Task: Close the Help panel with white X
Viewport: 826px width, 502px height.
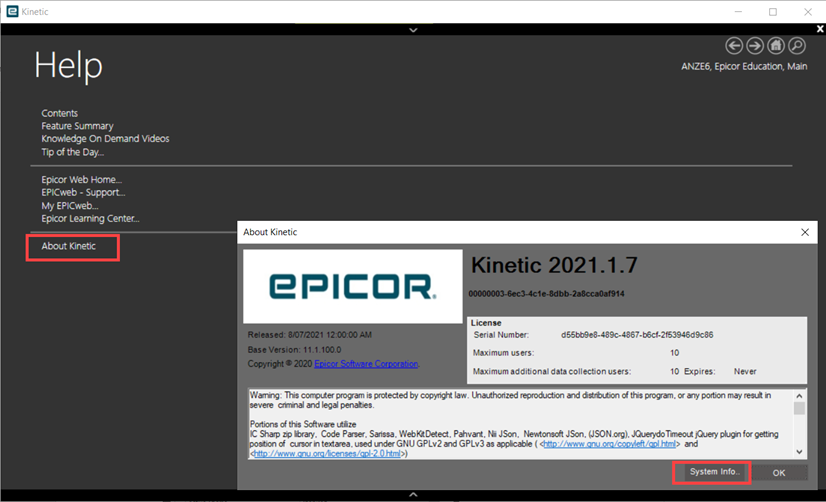Action: pyautogui.click(x=820, y=29)
